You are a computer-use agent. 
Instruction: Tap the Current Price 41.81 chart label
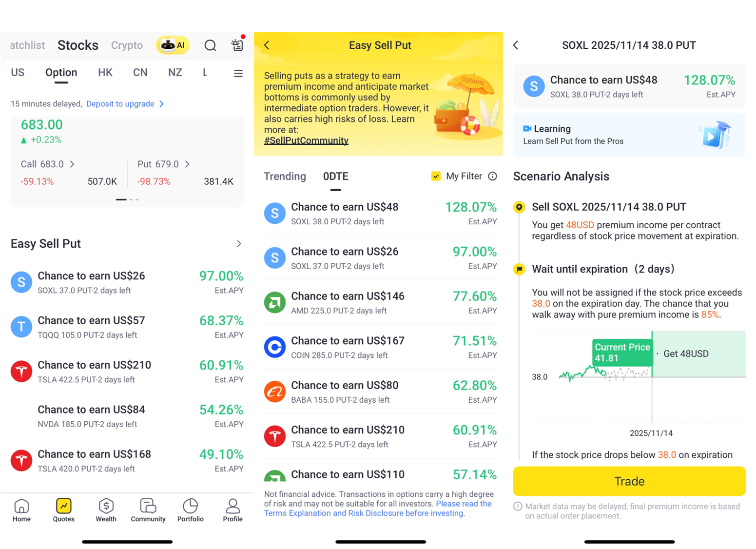pos(622,353)
